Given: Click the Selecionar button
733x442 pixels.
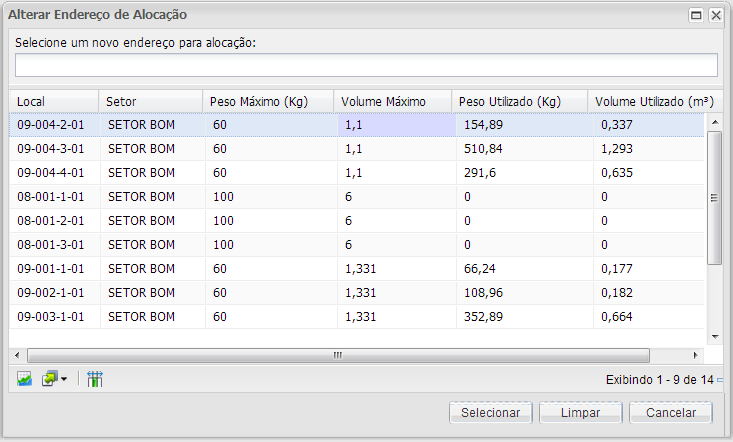Looking at the screenshot, I should pyautogui.click(x=490, y=413).
